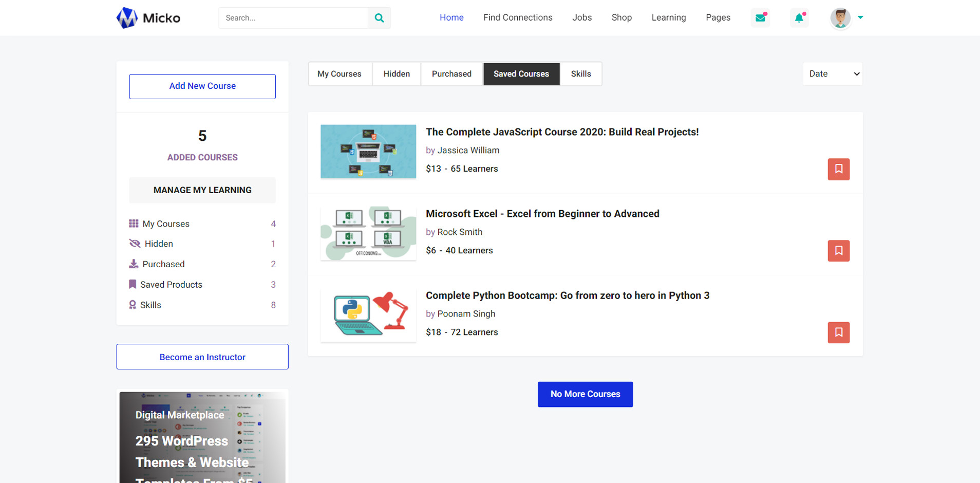The image size is (980, 483).
Task: Click the Saved Products bookmark icon
Action: coord(133,284)
